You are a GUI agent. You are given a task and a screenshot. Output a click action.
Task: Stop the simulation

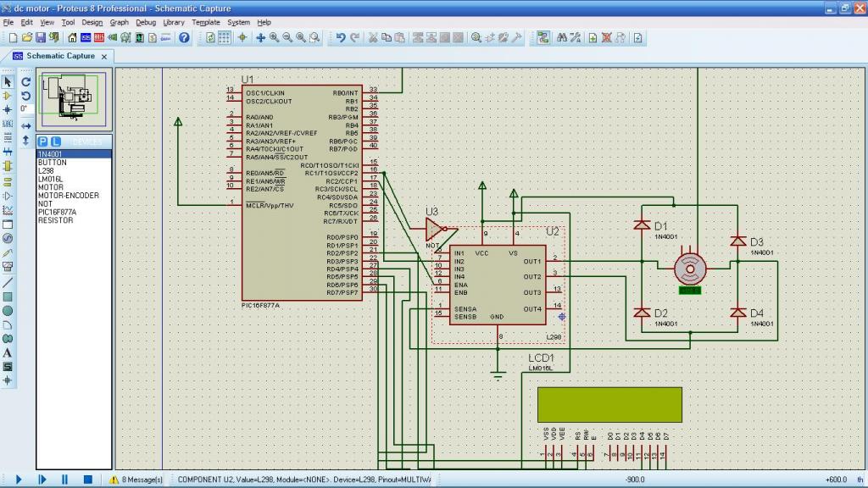point(87,480)
